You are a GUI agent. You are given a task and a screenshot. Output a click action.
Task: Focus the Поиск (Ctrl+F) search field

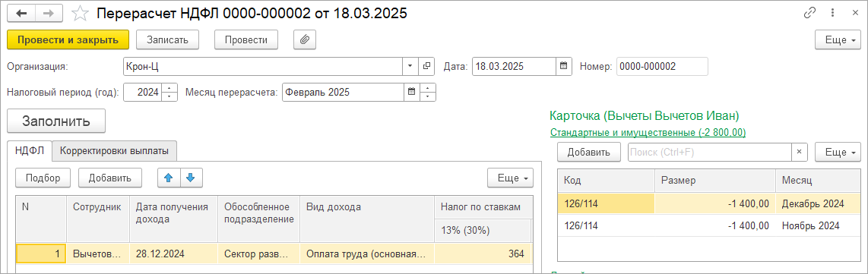point(710,153)
